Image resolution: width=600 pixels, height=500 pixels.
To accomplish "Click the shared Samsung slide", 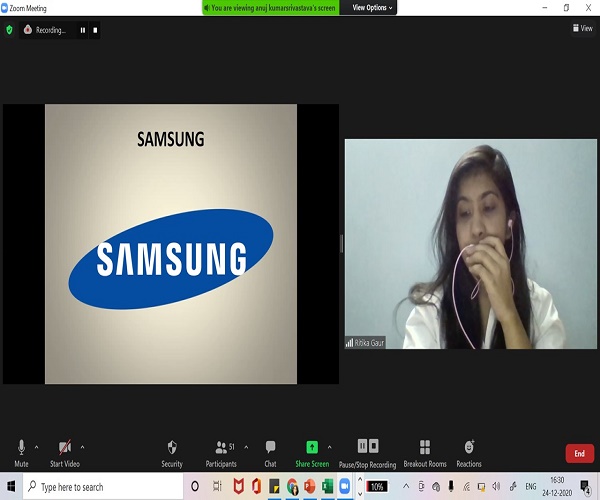I will pos(171,244).
